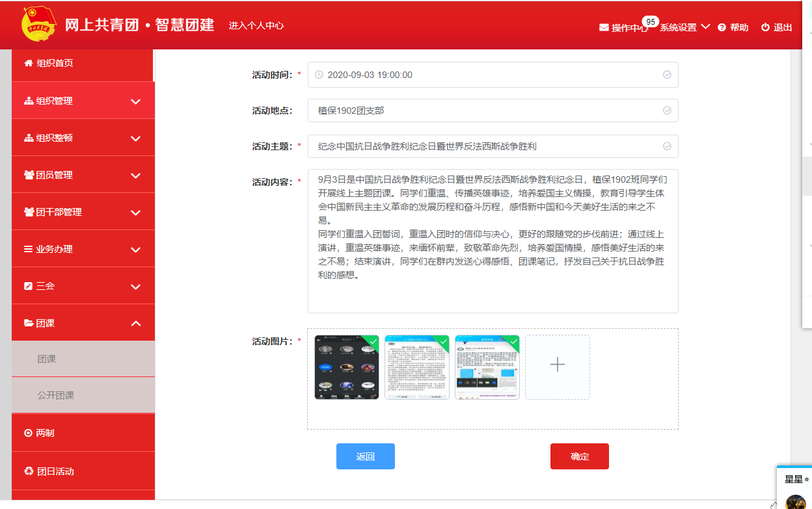Open the 系统设置 dropdown
The height and width of the screenshot is (509, 812).
click(684, 27)
